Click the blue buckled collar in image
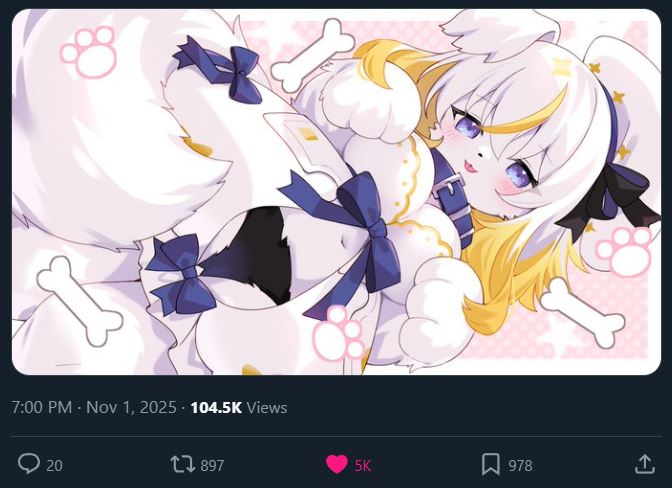The image size is (672, 488). [x=450, y=195]
